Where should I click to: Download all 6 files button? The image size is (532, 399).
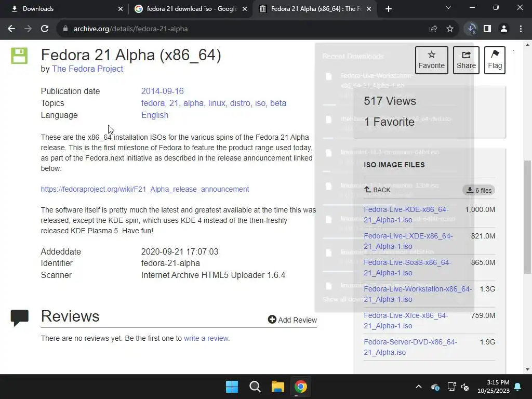point(478,190)
